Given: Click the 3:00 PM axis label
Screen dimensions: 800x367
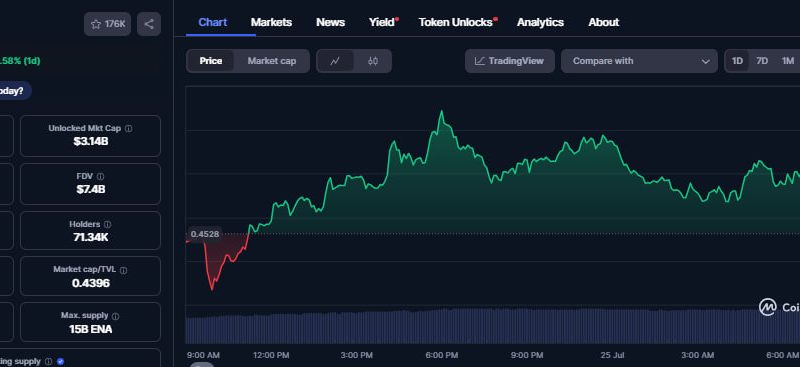Looking at the screenshot, I should click(x=357, y=355).
